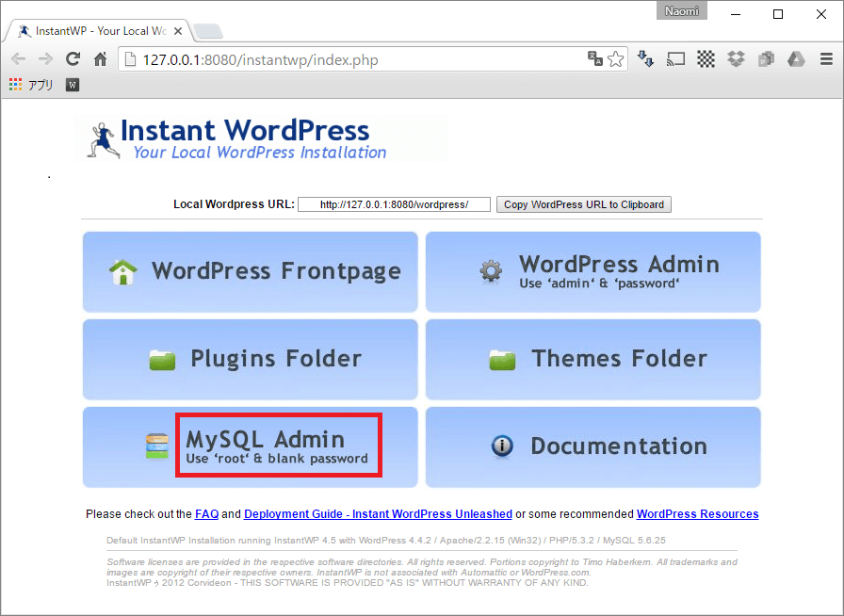Toggle the bookmark star for this page
The image size is (844, 616).
616,58
